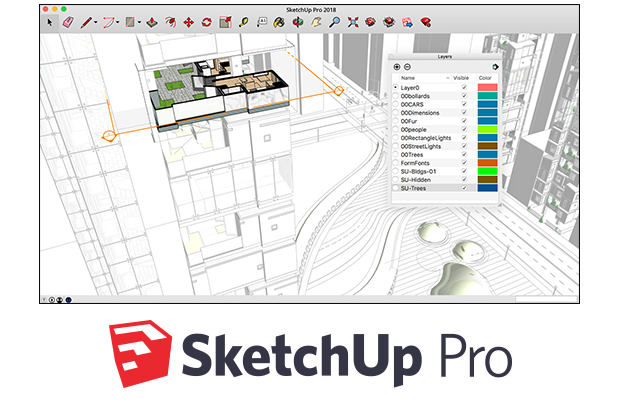The width and height of the screenshot is (620, 400).
Task: Uncheck visibility for 00Trees layer
Action: [x=463, y=155]
